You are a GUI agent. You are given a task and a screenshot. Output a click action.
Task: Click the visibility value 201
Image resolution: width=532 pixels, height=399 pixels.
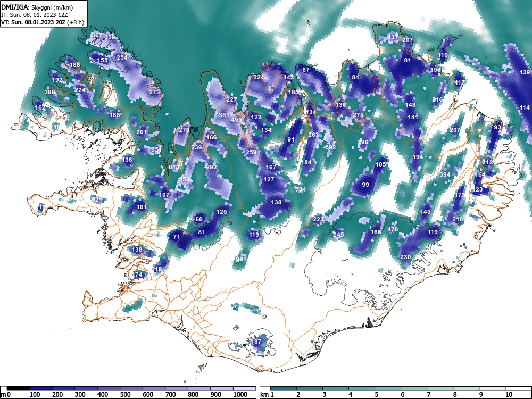coord(142,132)
